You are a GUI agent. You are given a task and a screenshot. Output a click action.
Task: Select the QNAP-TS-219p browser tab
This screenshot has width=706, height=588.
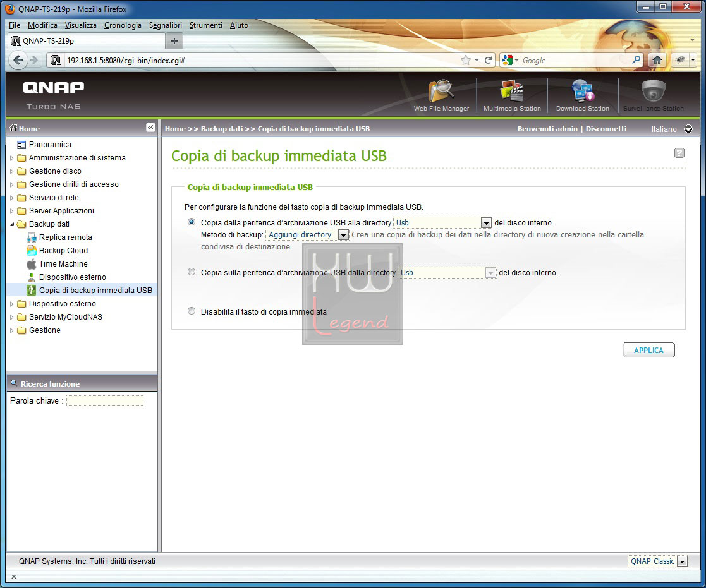click(x=87, y=41)
